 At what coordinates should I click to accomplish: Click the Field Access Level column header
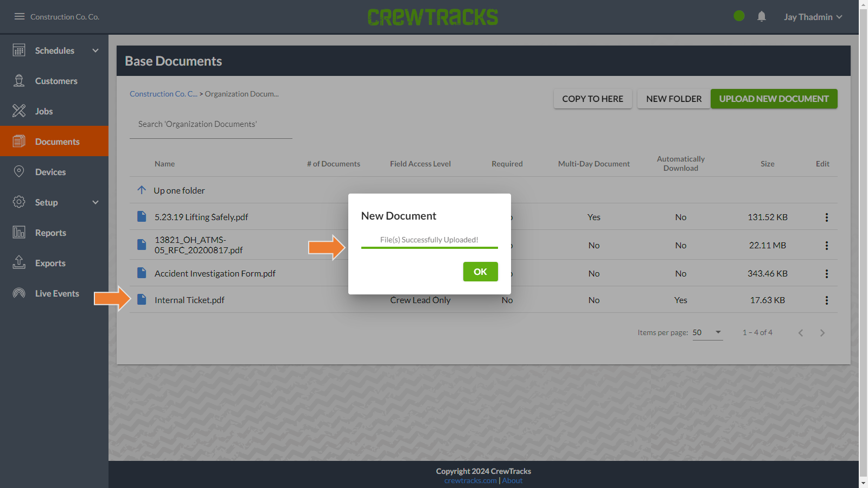click(420, 164)
